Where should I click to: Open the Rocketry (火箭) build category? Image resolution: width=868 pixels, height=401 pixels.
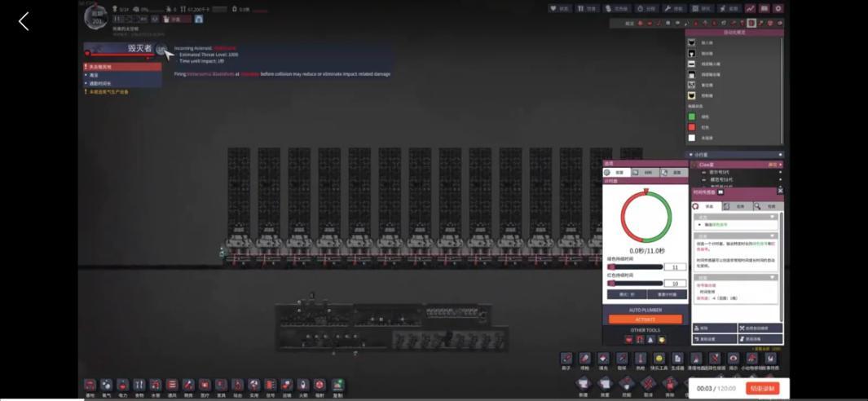coord(303,385)
